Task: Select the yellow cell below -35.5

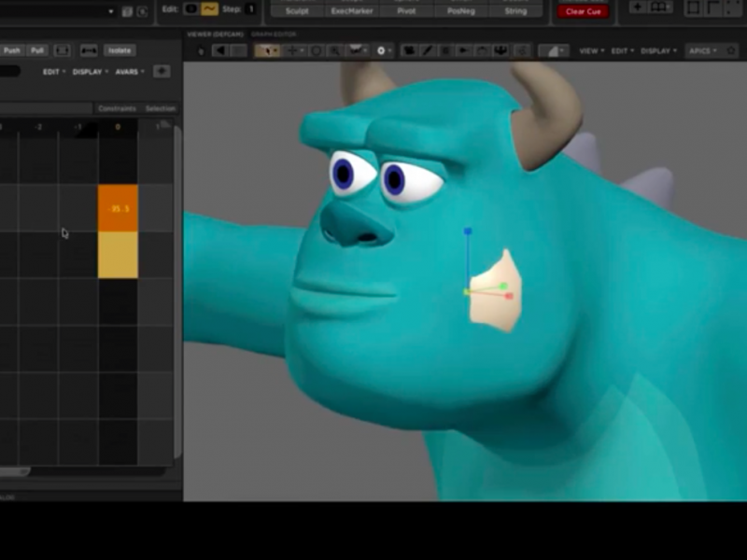Action: coord(118,255)
